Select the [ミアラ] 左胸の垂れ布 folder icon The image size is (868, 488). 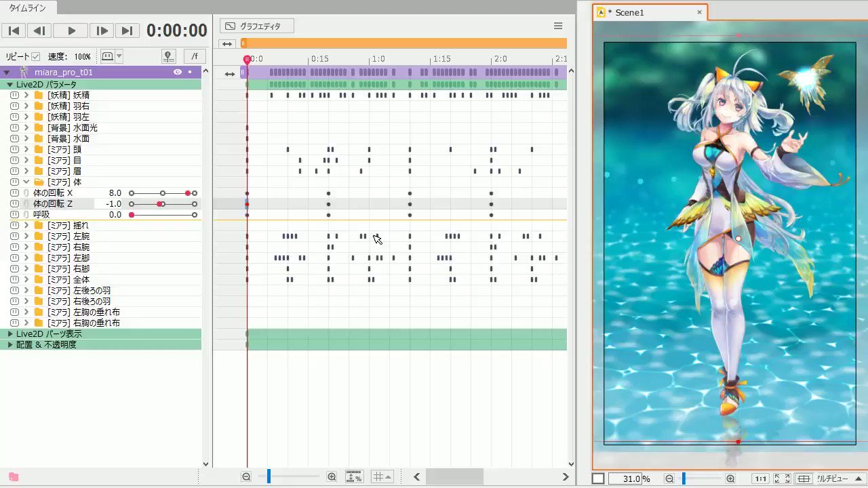(x=39, y=312)
